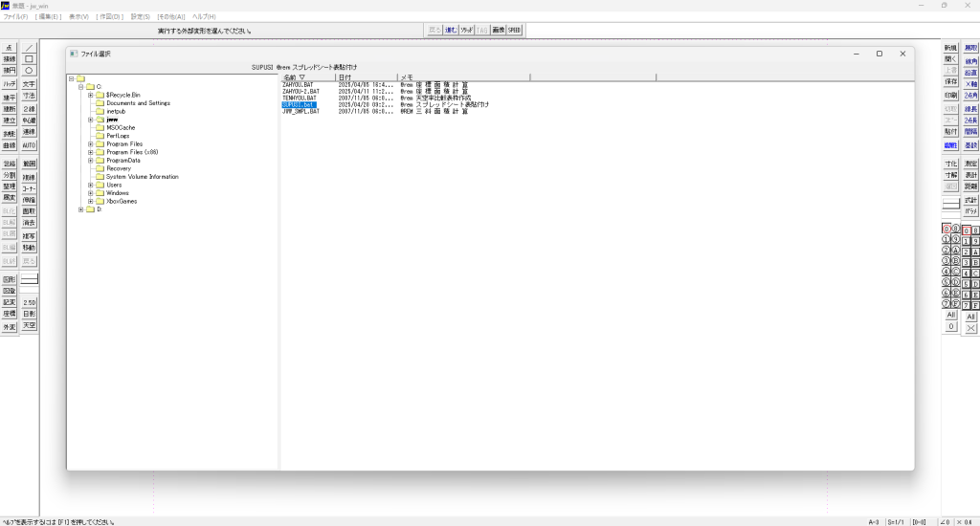The width and height of the screenshot is (980, 526).
Task: Select the 2線 double-line tool
Action: pos(29,109)
